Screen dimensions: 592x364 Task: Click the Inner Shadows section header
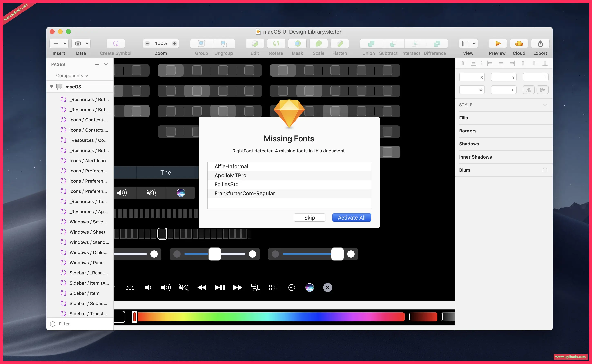pyautogui.click(x=475, y=157)
